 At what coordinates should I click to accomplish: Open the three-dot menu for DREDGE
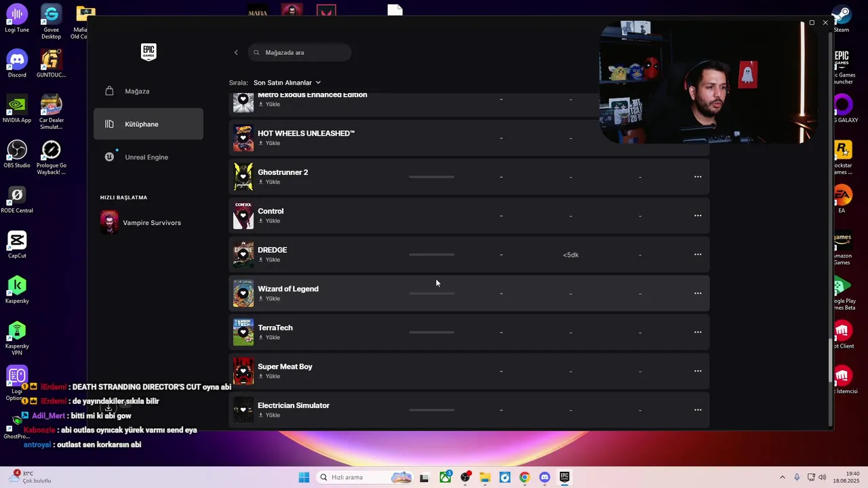pos(698,254)
